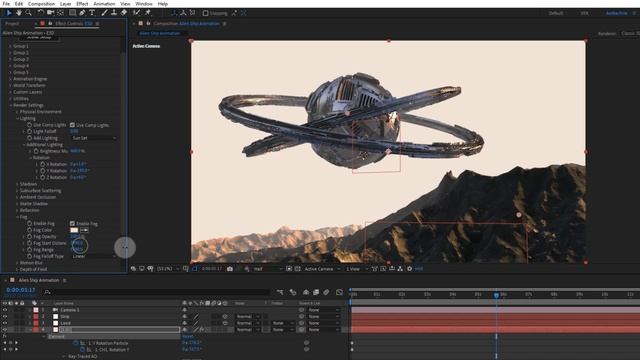640x360 pixels.
Task: Click the timeline motion blur icon
Action: pos(326,292)
